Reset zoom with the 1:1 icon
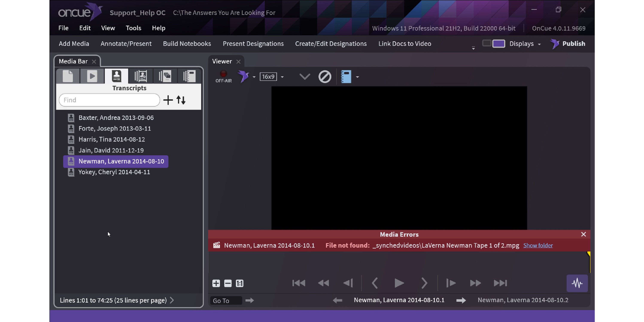The image size is (644, 322). [240, 283]
